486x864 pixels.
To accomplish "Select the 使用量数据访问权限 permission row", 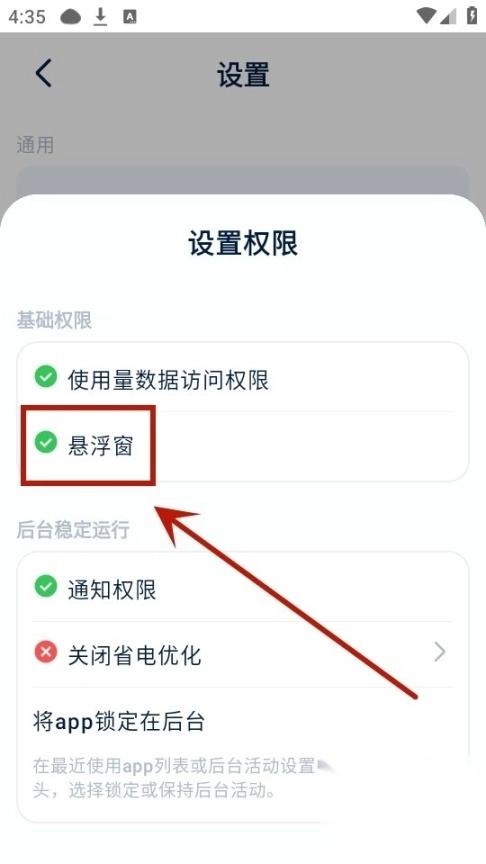I will [x=243, y=379].
